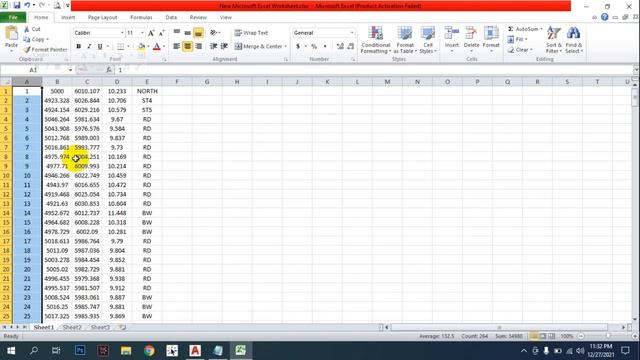Switch to the Review ribbon tab
Viewport: 640px width, 360px height.
point(198,18)
